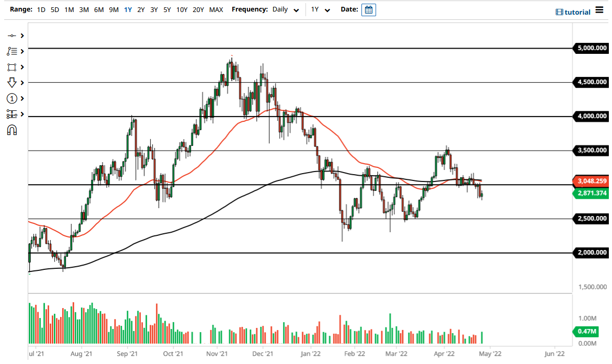Switch the range to 5D
This screenshot has width=612, height=364.
point(54,9)
